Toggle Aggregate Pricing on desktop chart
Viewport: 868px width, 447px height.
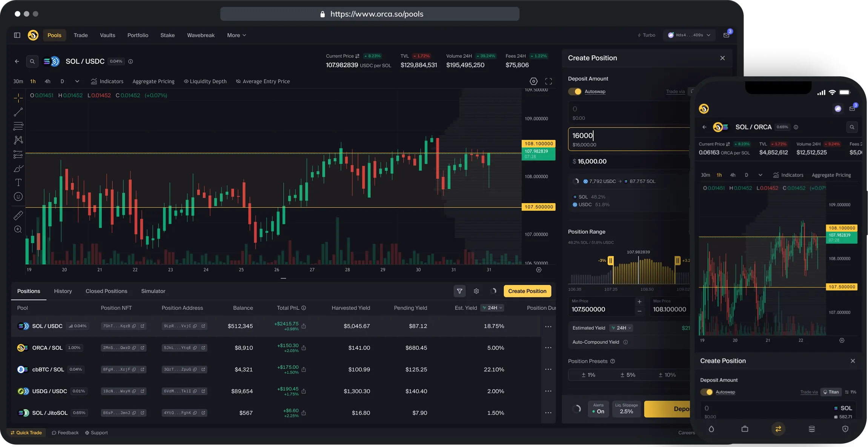click(154, 81)
